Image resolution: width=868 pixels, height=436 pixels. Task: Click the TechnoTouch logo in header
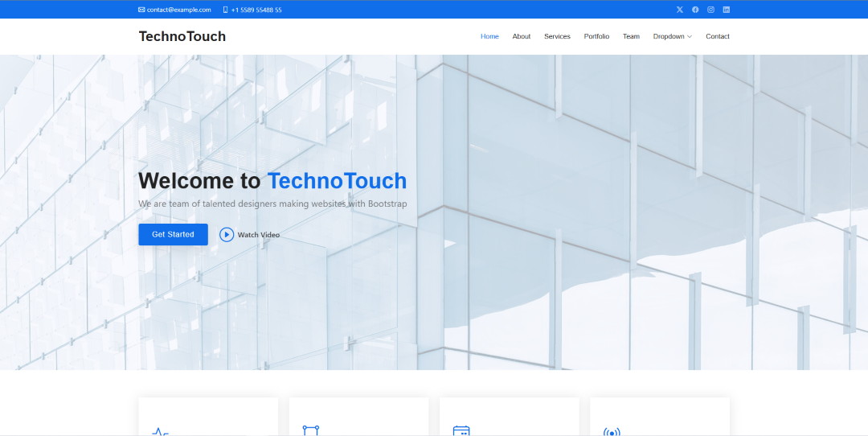(x=182, y=36)
